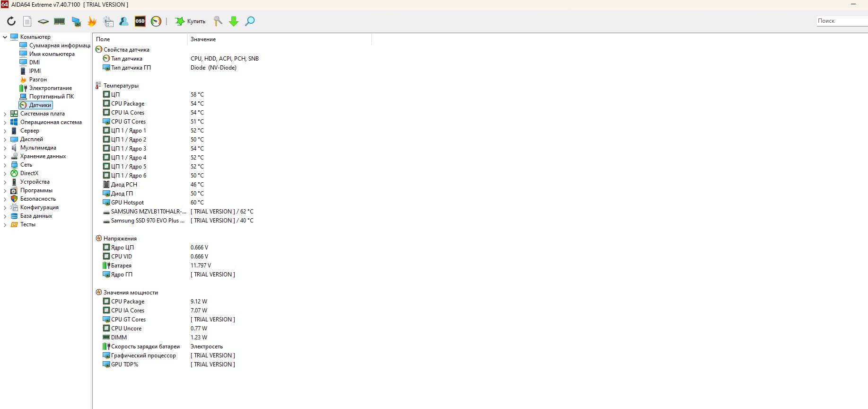Select CPU Package temperature row

tap(128, 104)
